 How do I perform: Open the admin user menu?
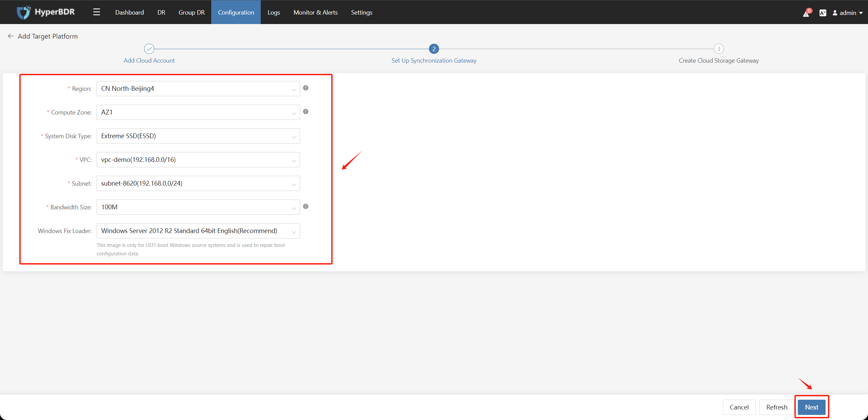(x=848, y=13)
